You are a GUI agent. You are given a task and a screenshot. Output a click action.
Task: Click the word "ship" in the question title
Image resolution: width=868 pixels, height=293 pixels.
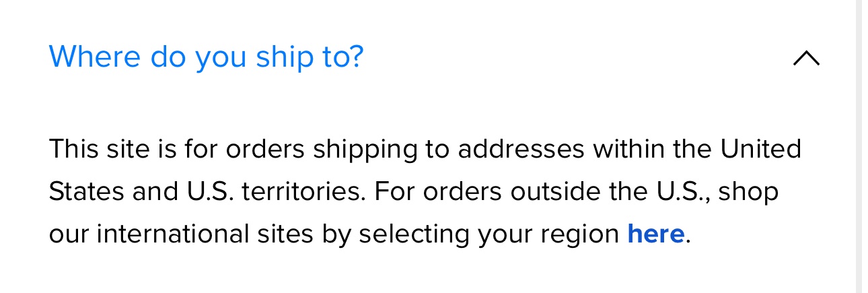click(280, 57)
